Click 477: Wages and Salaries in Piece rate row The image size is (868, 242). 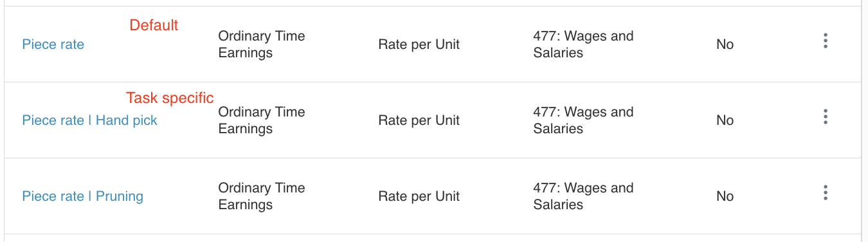coord(583,44)
